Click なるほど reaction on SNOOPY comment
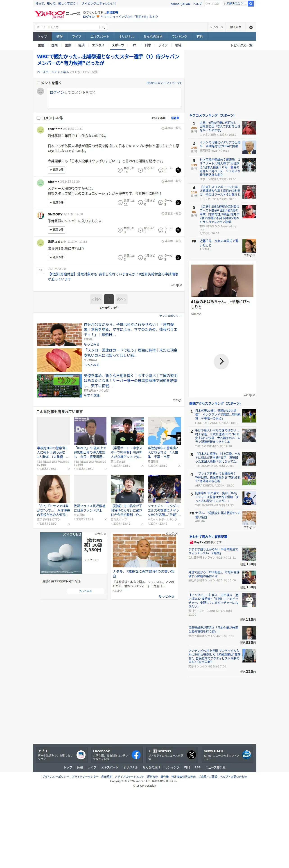The image size is (289, 868). [x=146, y=230]
